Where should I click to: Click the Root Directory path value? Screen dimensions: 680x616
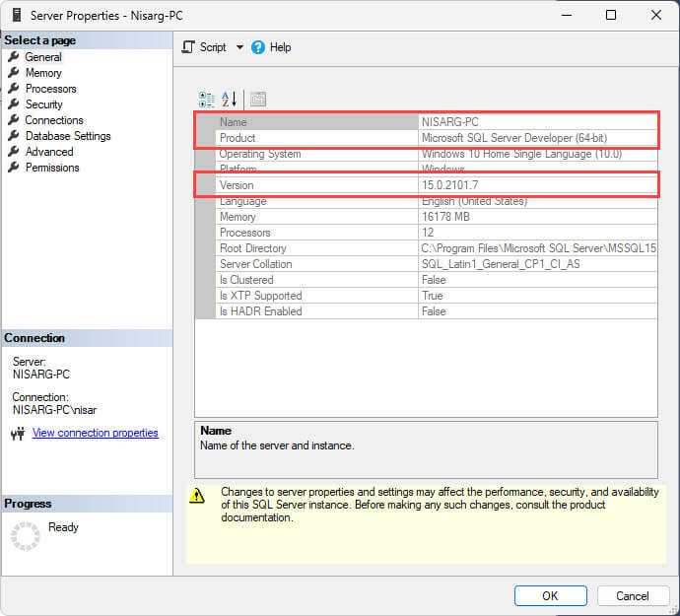(x=539, y=248)
